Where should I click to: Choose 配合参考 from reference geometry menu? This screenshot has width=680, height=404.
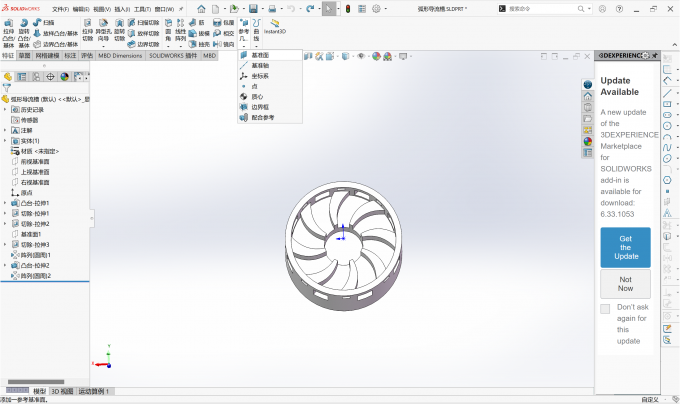270,117
